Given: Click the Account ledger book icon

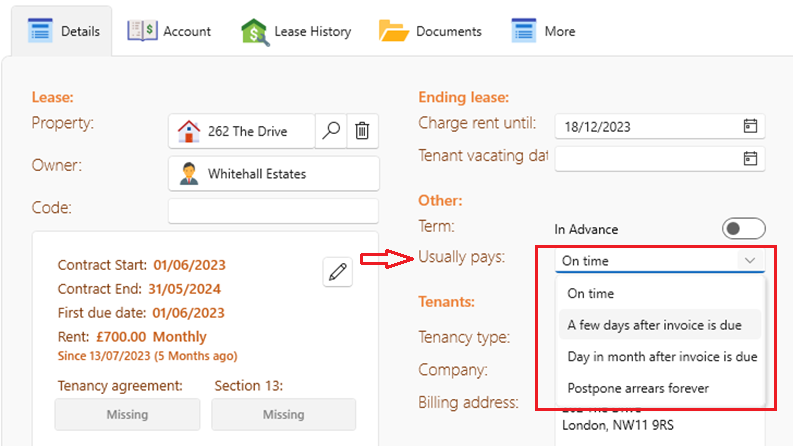Looking at the screenshot, I should (142, 31).
